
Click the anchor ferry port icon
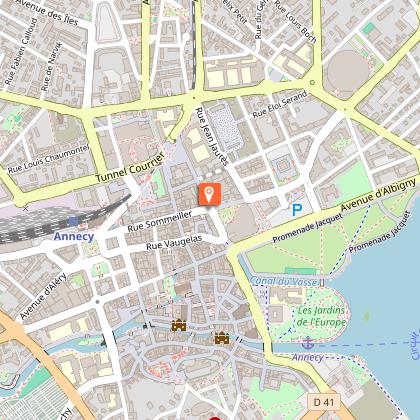[x=309, y=343]
